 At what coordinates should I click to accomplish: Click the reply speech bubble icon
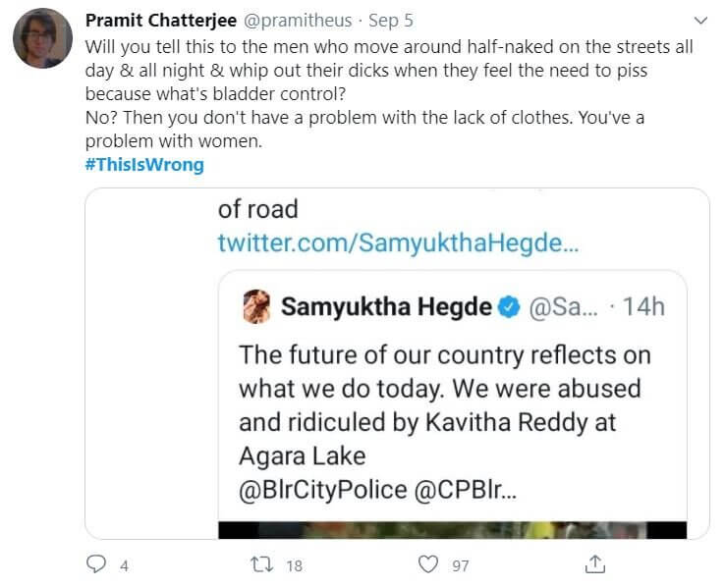tap(96, 564)
